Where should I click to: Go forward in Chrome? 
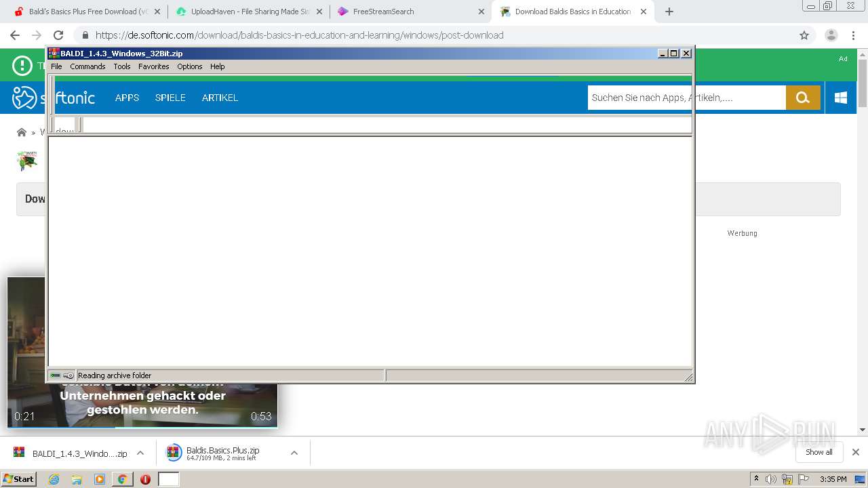pos(37,35)
